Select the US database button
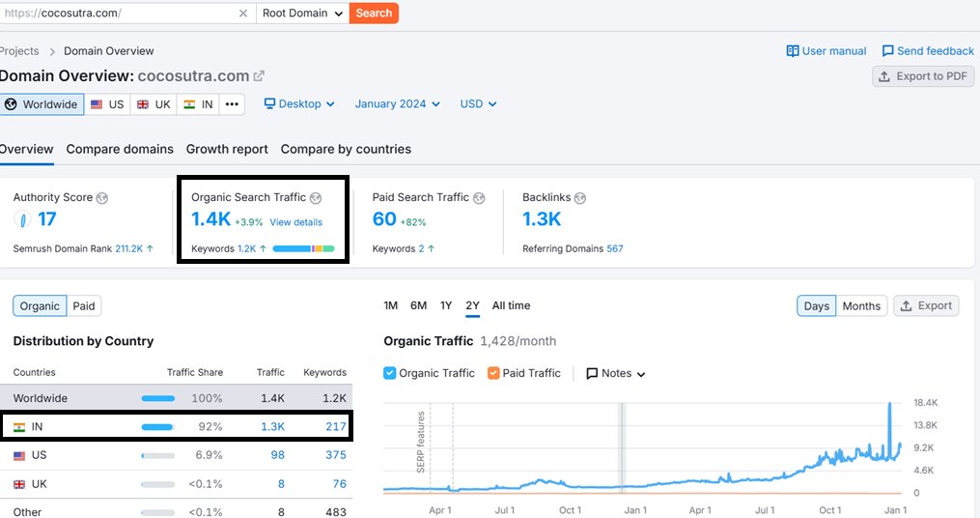This screenshot has width=980, height=518. [x=107, y=104]
